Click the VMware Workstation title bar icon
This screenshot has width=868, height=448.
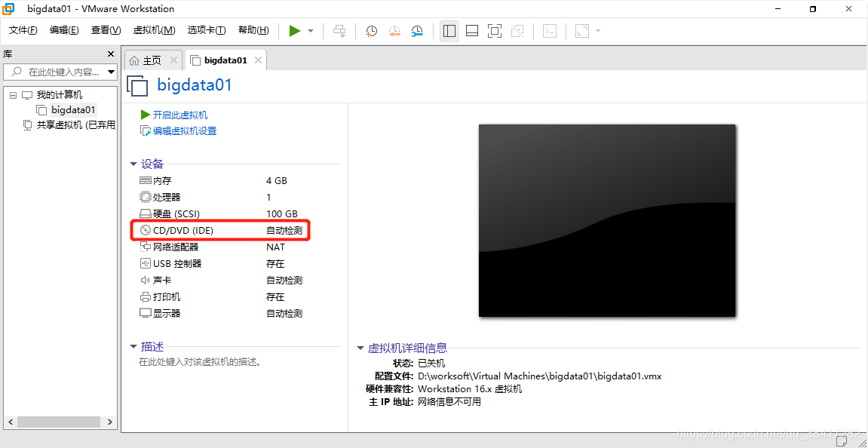pos(8,9)
